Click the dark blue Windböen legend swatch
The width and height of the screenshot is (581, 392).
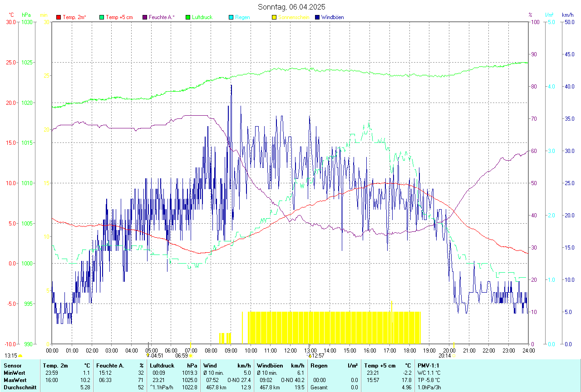(317, 17)
